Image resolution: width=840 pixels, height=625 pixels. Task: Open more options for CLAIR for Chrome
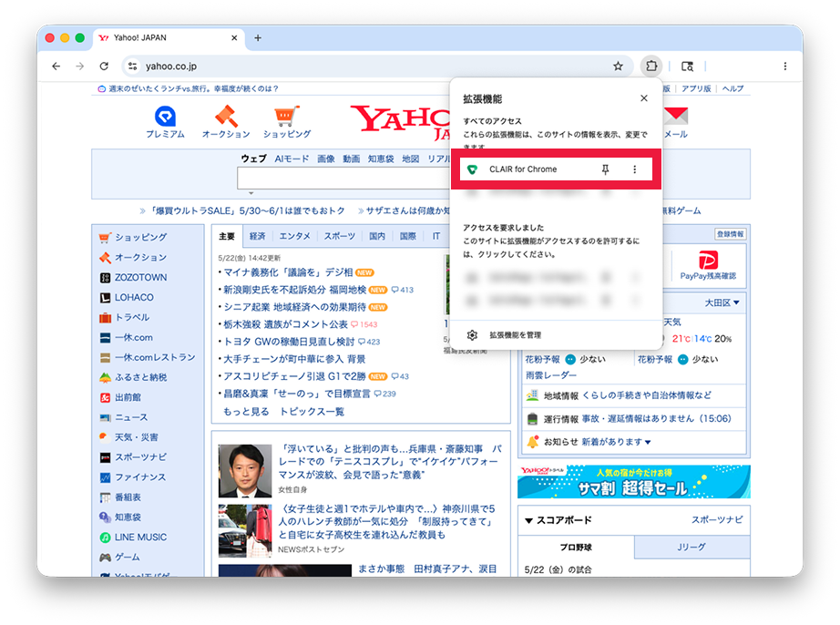click(x=635, y=169)
